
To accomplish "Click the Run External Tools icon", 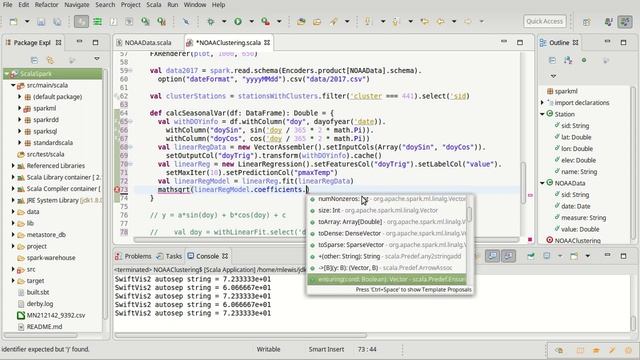I will (266, 21).
